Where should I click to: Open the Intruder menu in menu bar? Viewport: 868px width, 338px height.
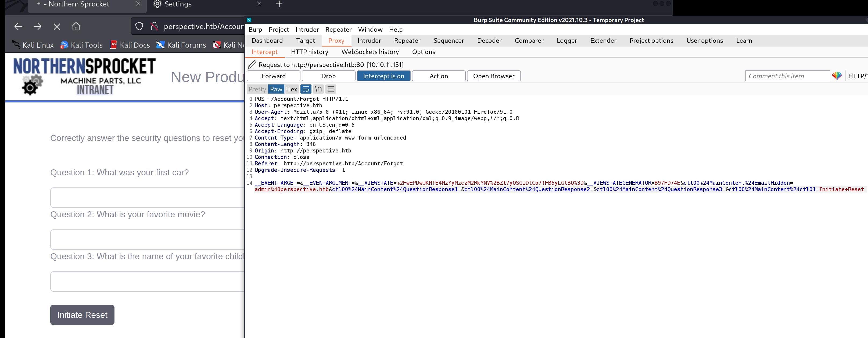tap(307, 29)
